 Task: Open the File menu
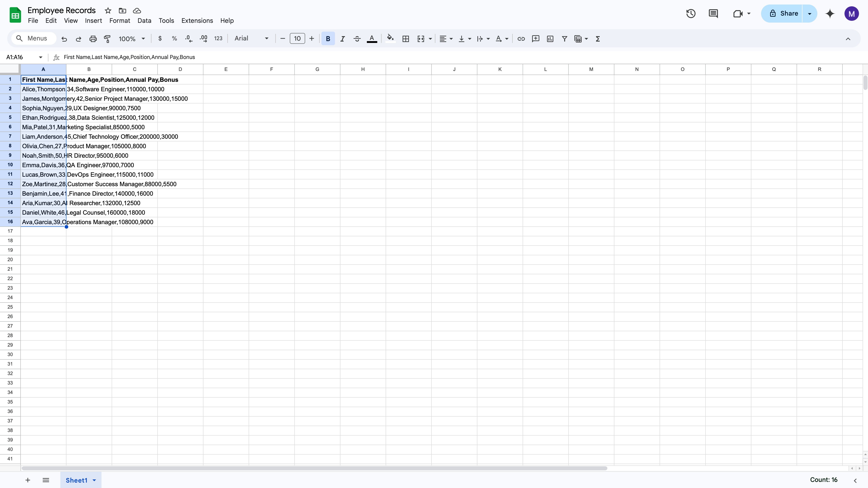coord(33,21)
